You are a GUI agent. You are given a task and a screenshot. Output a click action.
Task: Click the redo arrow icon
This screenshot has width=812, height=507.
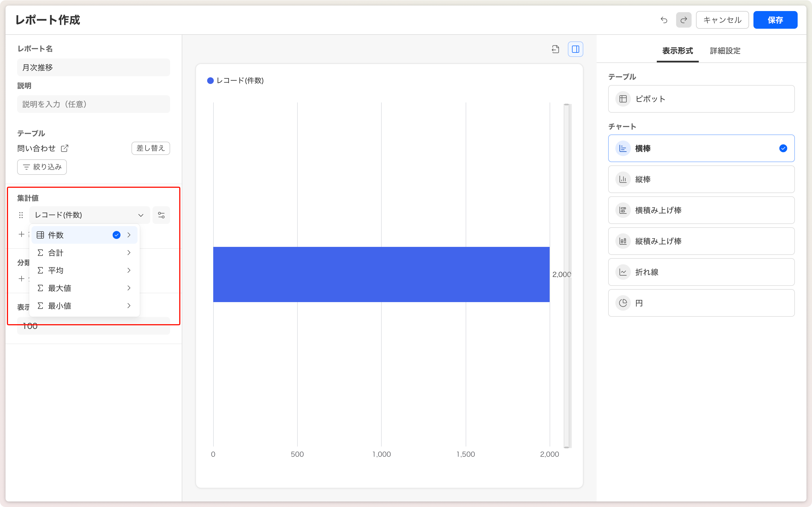pos(684,20)
